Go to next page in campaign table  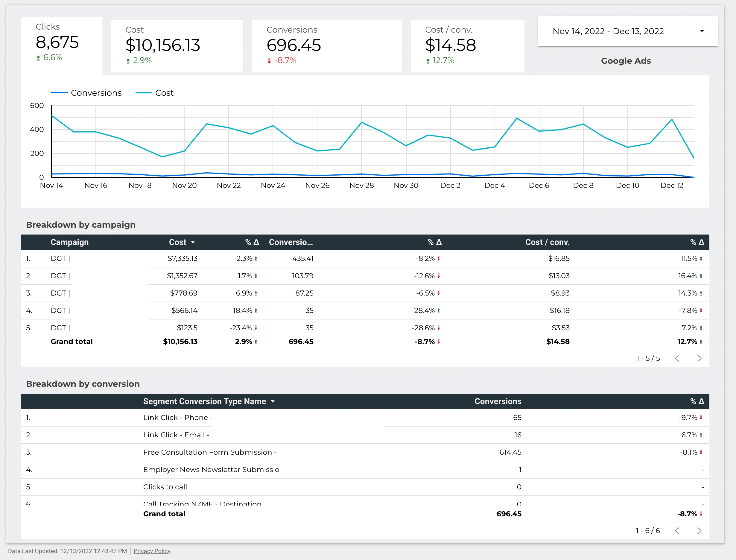point(699,358)
